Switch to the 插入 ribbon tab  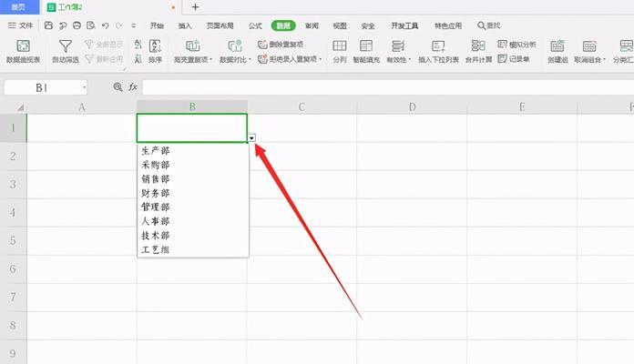185,25
